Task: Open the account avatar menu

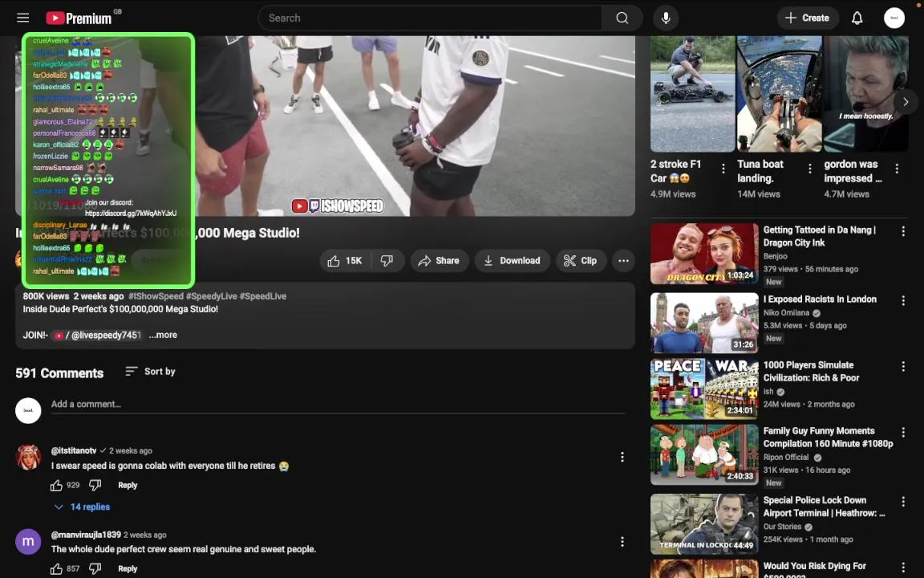Action: [x=894, y=18]
